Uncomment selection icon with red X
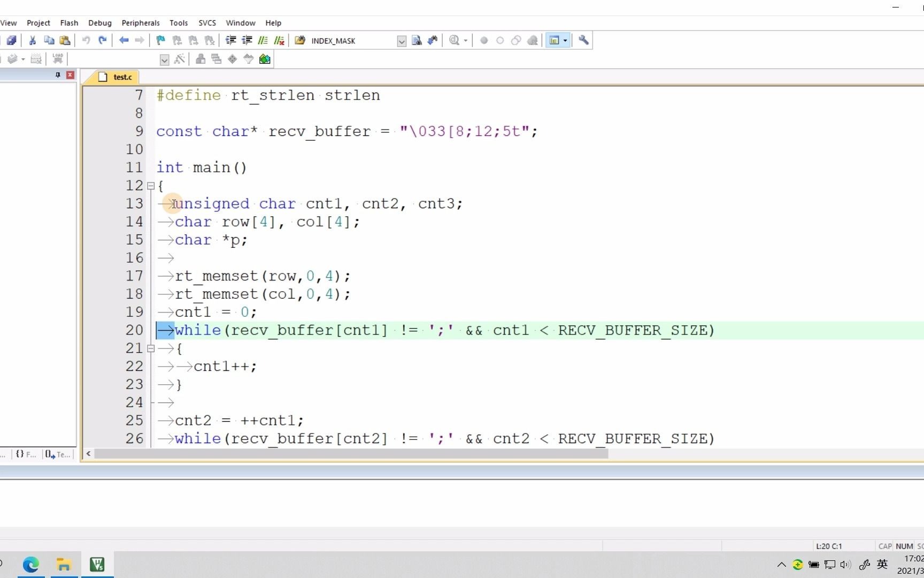The width and height of the screenshot is (924, 578). click(279, 40)
